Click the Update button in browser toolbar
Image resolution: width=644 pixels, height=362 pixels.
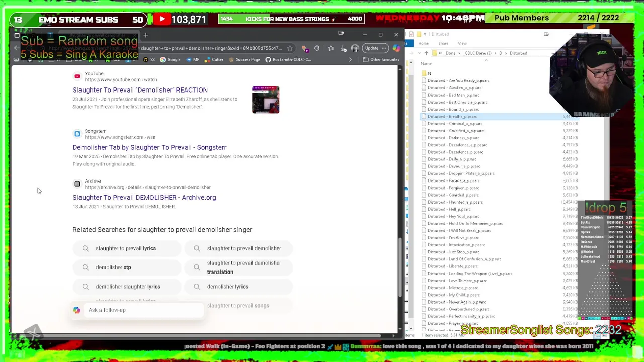pyautogui.click(x=375, y=48)
